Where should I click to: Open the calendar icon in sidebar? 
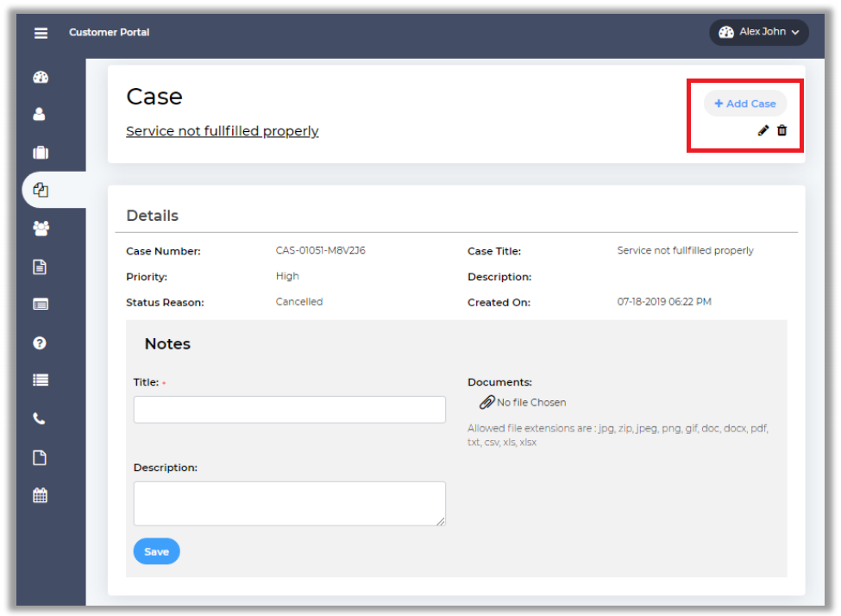[40, 496]
